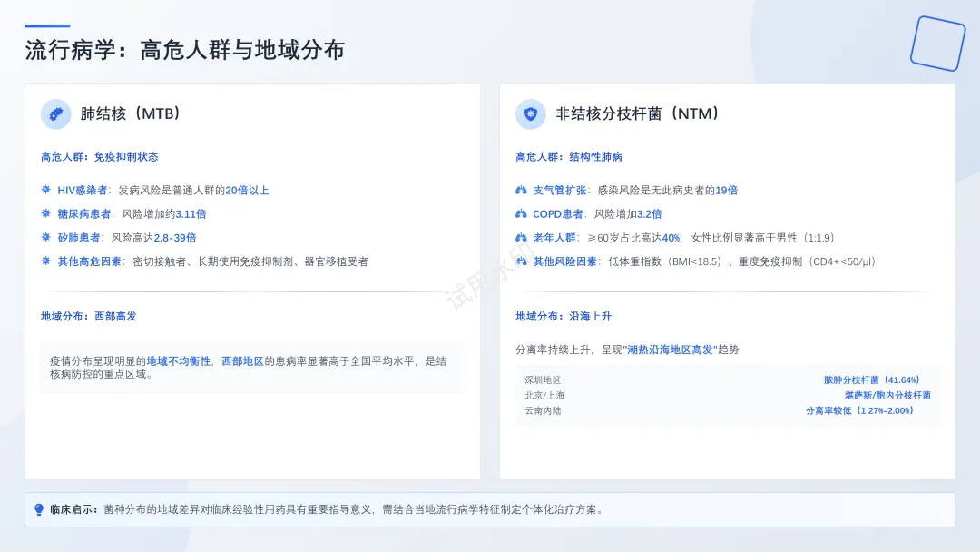Click the table cell 北京/上海

[x=544, y=396]
